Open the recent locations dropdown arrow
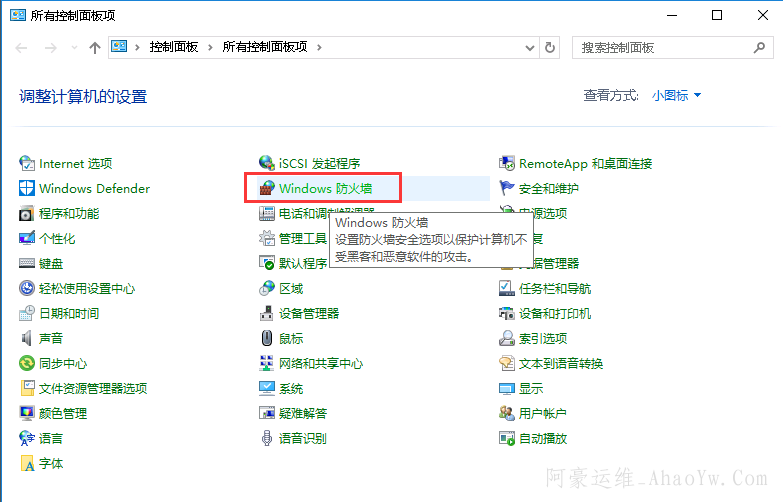The image size is (783, 502). (x=74, y=48)
